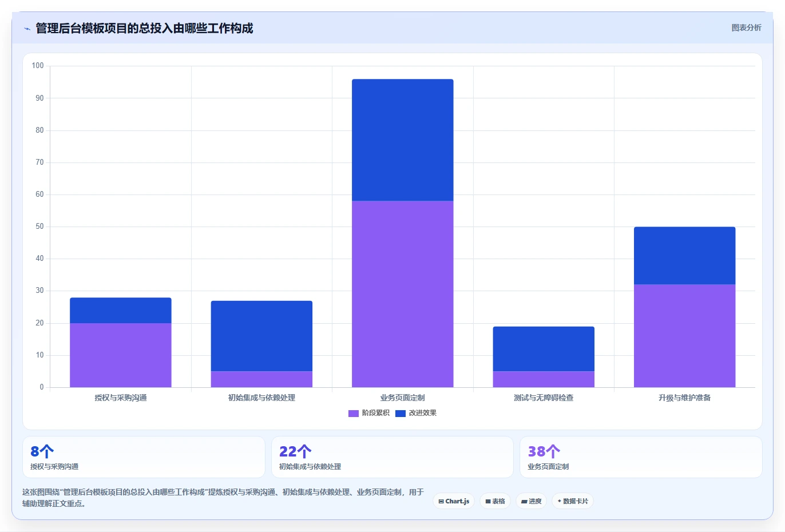Click the purple segment of the 业务页面定制 bar

click(x=403, y=294)
